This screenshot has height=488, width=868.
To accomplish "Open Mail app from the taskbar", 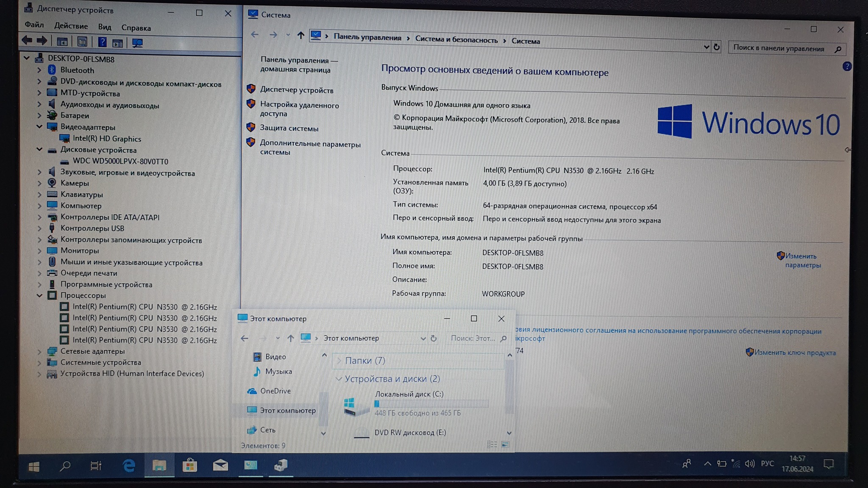I will (x=220, y=466).
